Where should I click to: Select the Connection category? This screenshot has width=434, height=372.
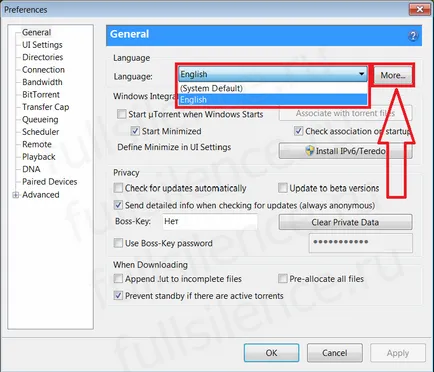tap(43, 70)
